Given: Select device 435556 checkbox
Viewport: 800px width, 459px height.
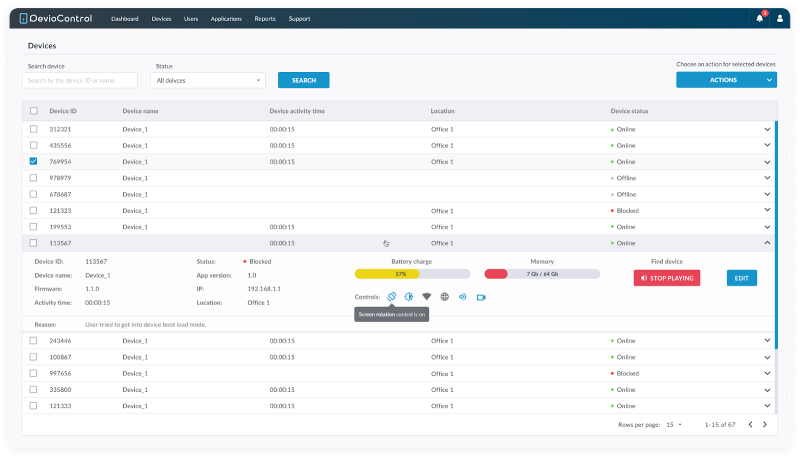Looking at the screenshot, I should click(34, 145).
